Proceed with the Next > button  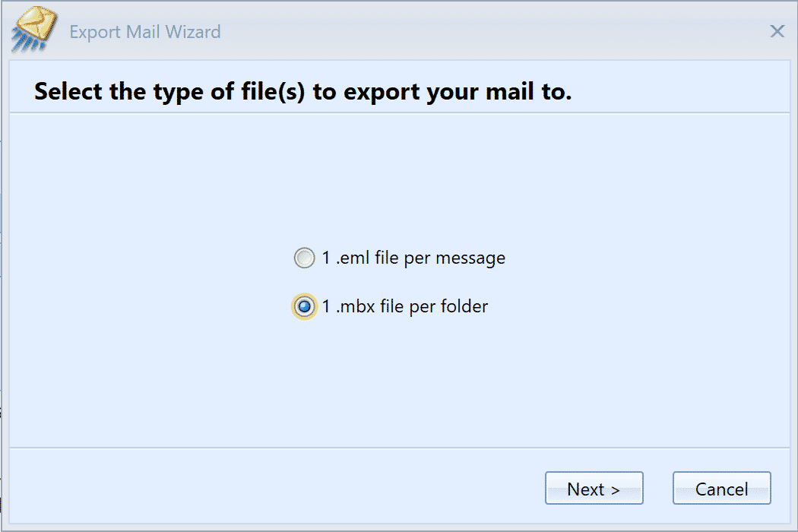click(594, 488)
